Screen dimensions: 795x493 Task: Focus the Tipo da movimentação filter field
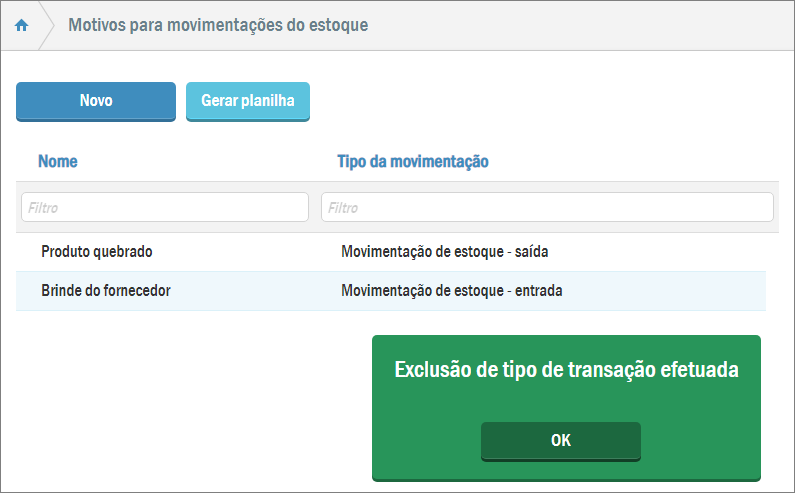coord(547,207)
